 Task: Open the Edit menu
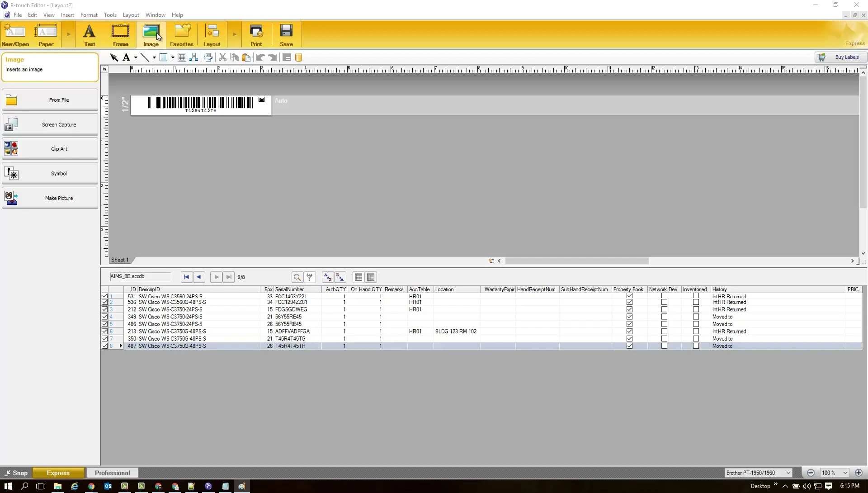pos(33,15)
